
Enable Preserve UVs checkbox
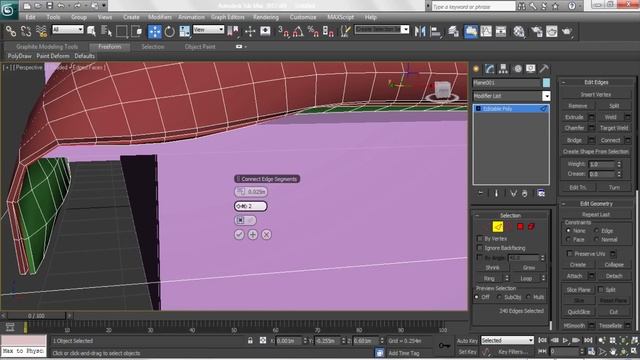coord(570,253)
